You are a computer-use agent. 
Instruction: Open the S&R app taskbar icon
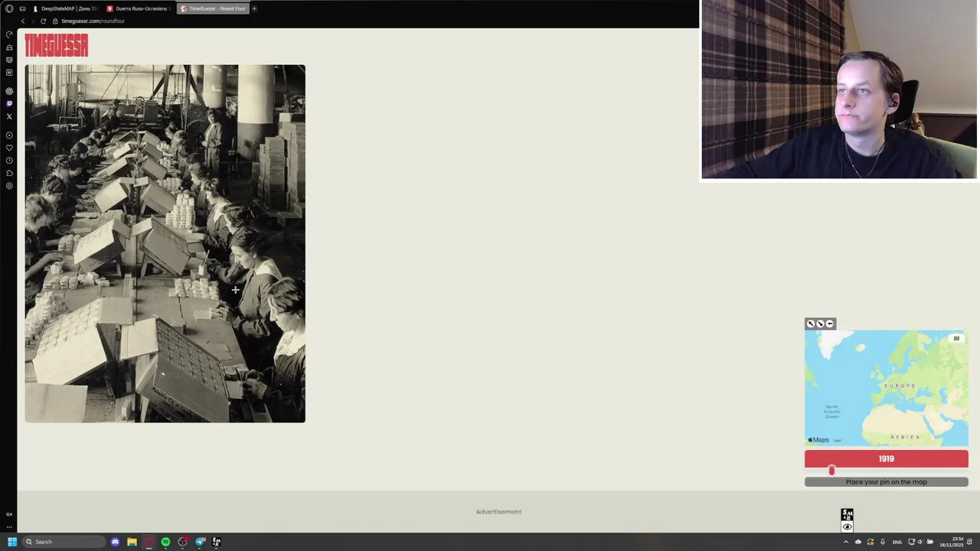pos(217,542)
